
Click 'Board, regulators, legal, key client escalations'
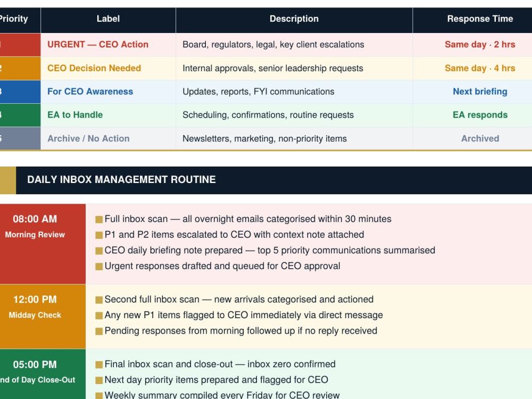[273, 45]
